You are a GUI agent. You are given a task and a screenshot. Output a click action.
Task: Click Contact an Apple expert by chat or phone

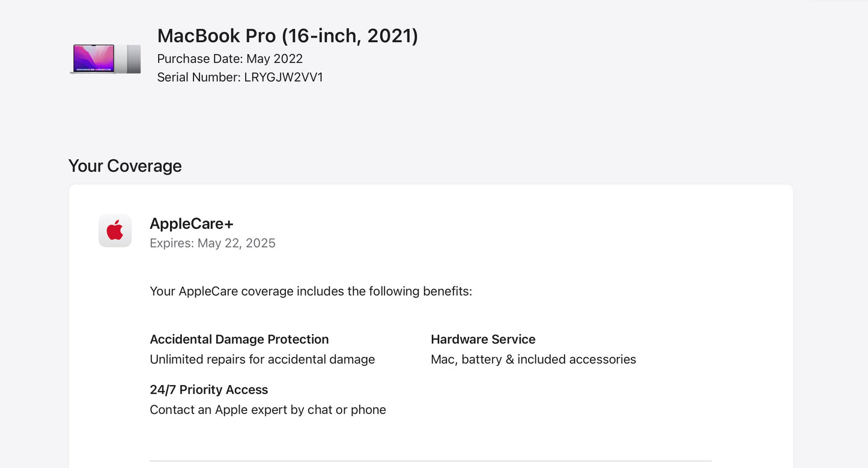(x=268, y=409)
